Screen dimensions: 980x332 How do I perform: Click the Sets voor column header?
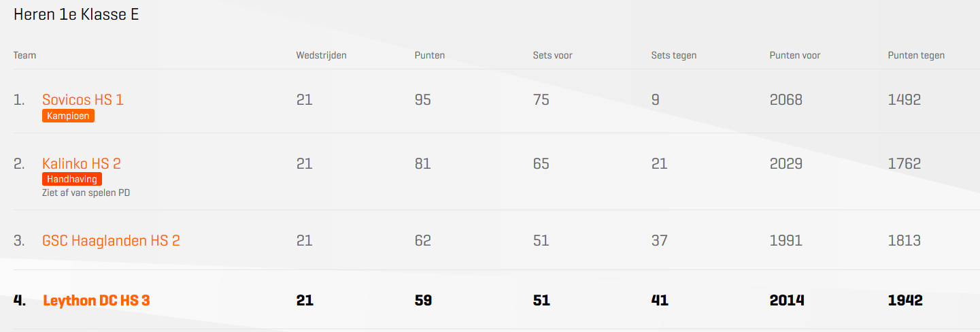[552, 55]
